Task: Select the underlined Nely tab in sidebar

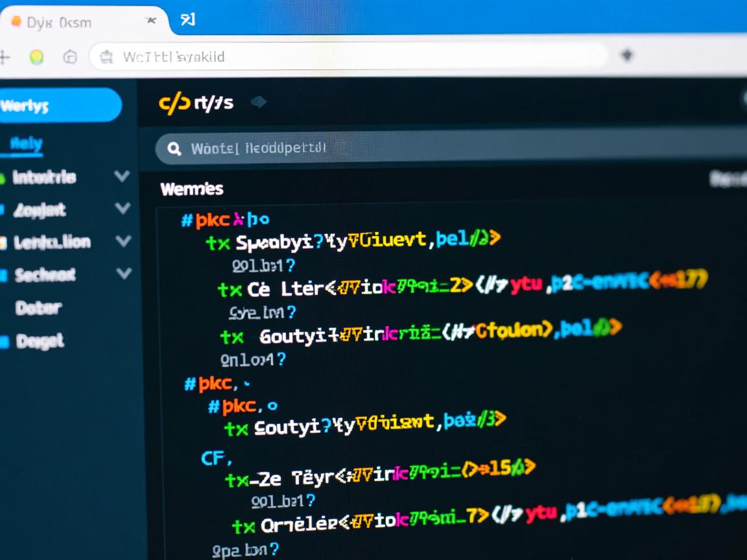Action: (x=26, y=145)
